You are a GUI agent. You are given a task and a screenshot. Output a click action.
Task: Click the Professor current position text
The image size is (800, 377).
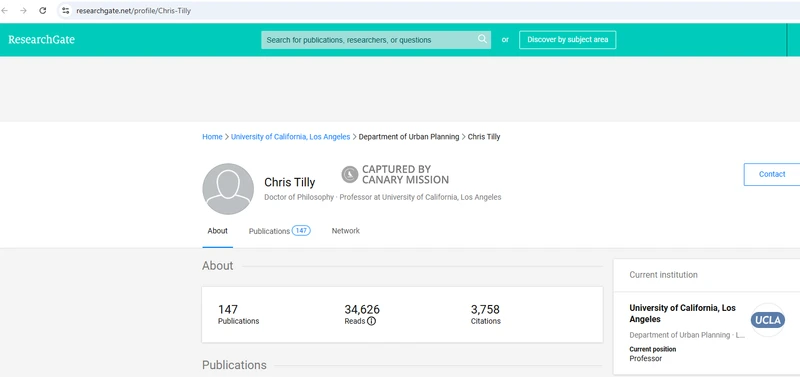645,359
